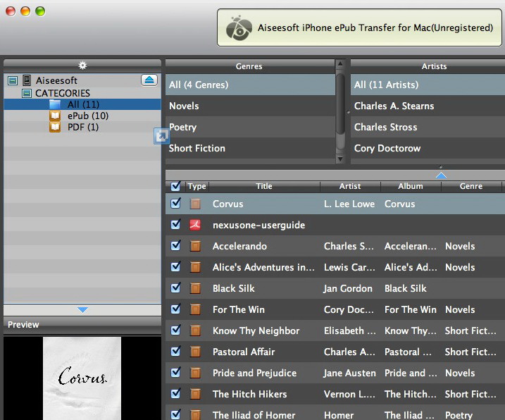Screen dimensions: 505x420
Task: Toggle the select-all checkbox in table header
Action: [x=176, y=186]
